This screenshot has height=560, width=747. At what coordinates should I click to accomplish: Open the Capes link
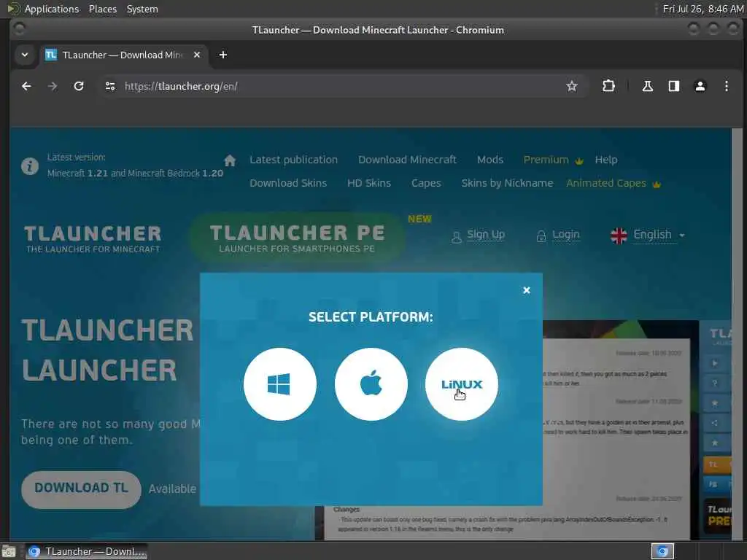pos(426,183)
